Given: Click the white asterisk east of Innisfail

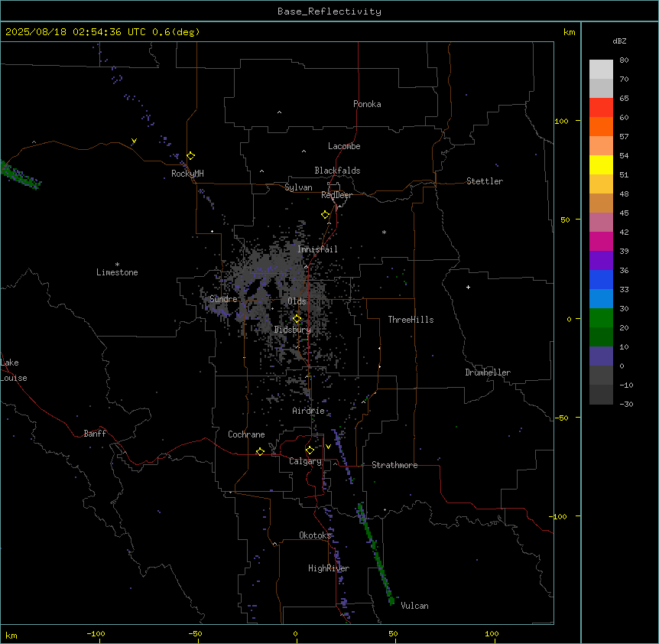Looking at the screenshot, I should pyautogui.click(x=384, y=232).
